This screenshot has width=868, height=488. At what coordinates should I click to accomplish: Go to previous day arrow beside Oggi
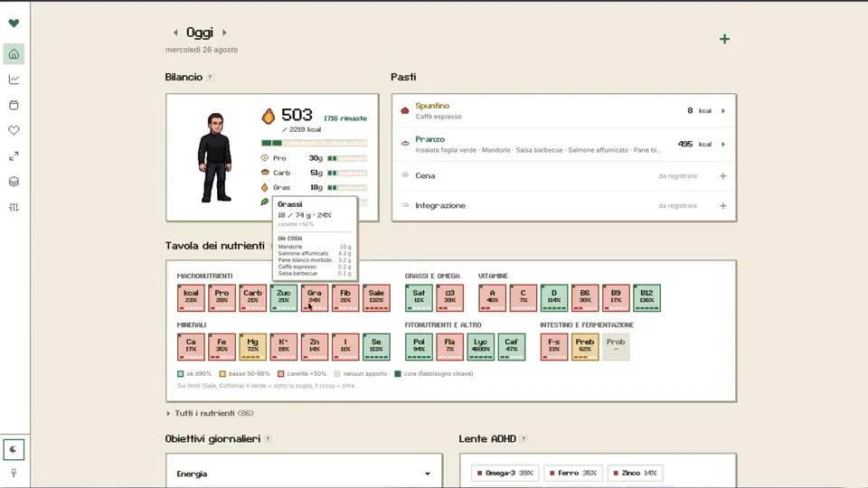[x=175, y=33]
